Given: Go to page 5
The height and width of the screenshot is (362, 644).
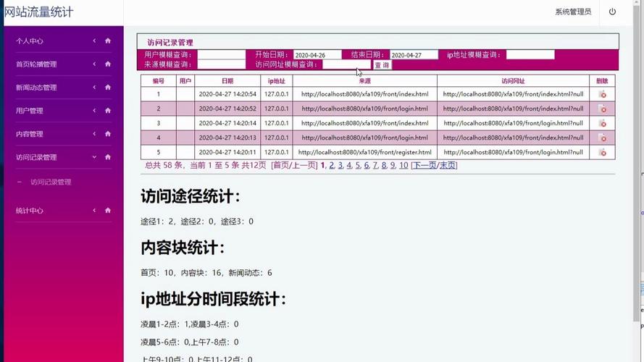Looking at the screenshot, I should (358, 165).
